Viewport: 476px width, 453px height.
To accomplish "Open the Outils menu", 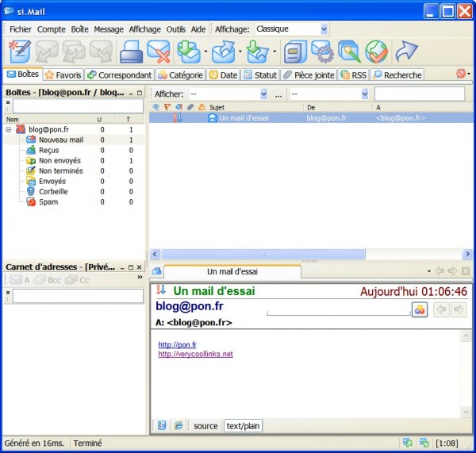I will (x=176, y=29).
